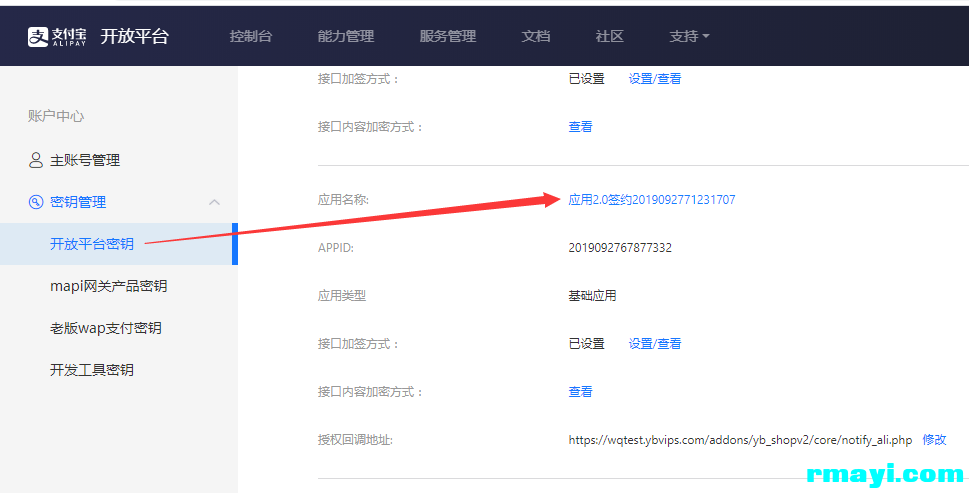
Task: Select 主账号管理 in sidebar
Action: (x=85, y=161)
